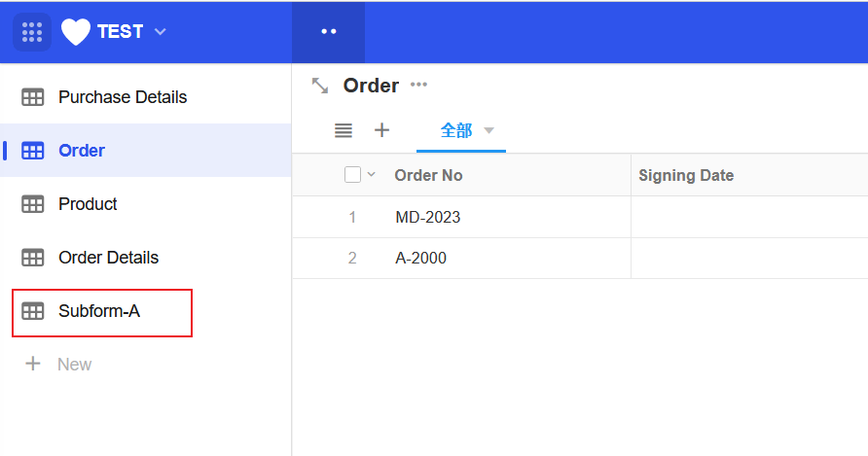Expand the 全部 view dropdown arrow
Screen dimensions: 868x456
489,131
